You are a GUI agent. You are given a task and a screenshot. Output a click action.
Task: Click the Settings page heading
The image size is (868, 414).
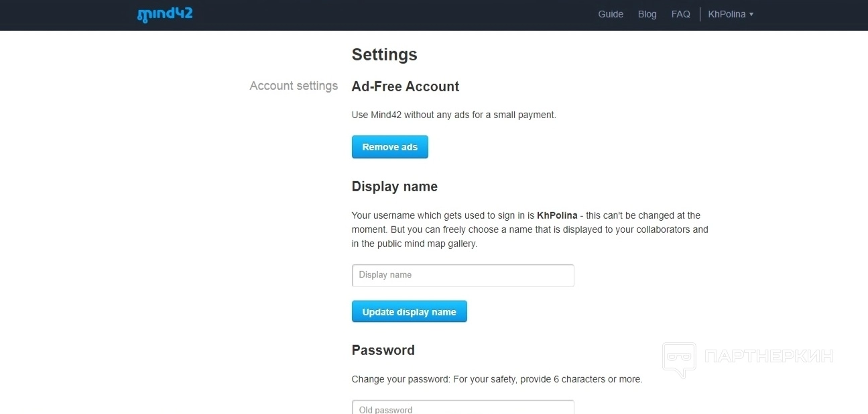[384, 54]
